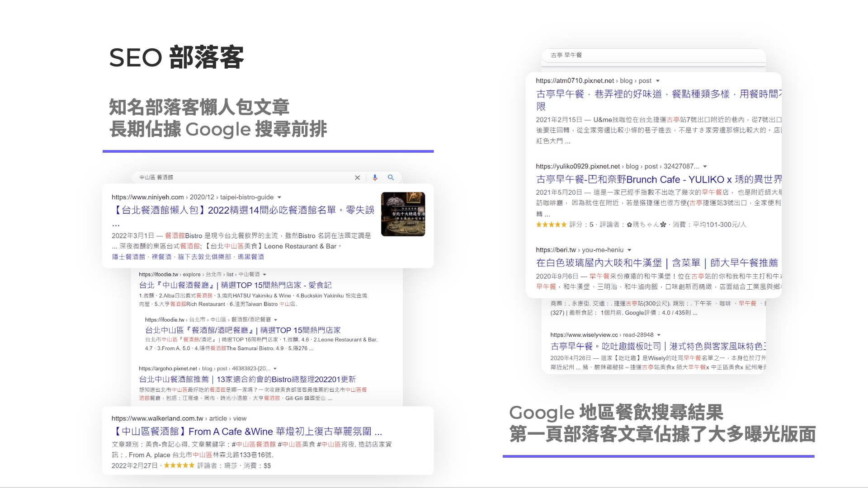Expand dropdown arrow beside beri.tw URL

coord(629,250)
